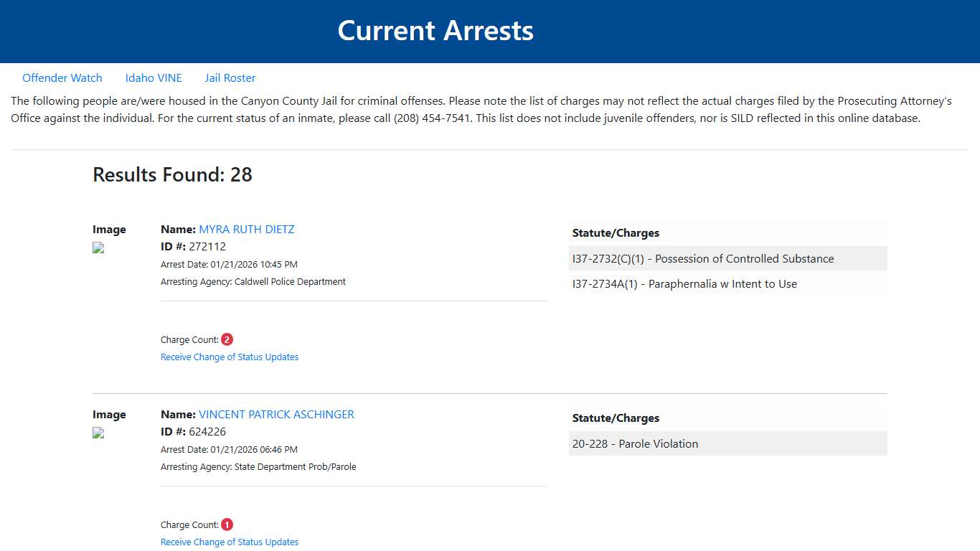The width and height of the screenshot is (980, 551).
Task: Select the Parole Violation charge row
Action: coord(635,443)
